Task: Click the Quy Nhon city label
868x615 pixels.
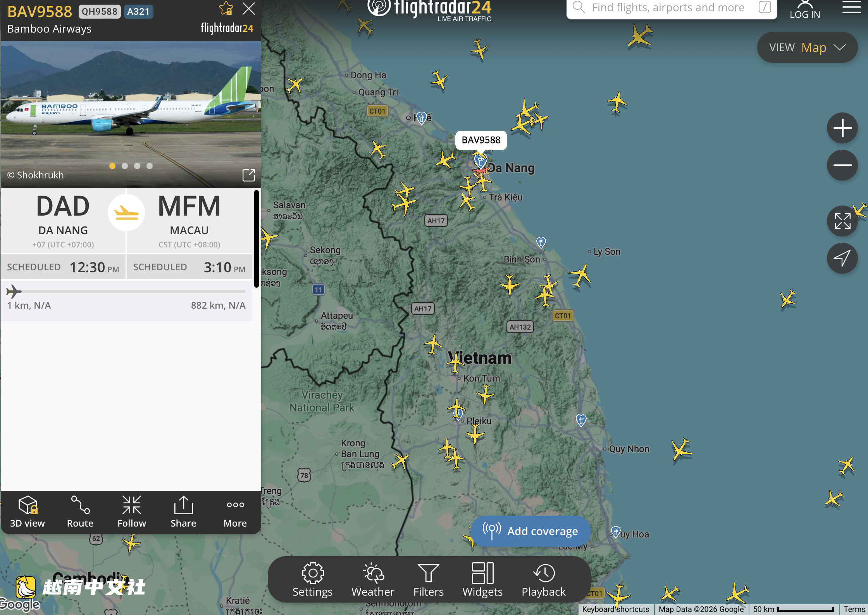Action: [x=629, y=449]
